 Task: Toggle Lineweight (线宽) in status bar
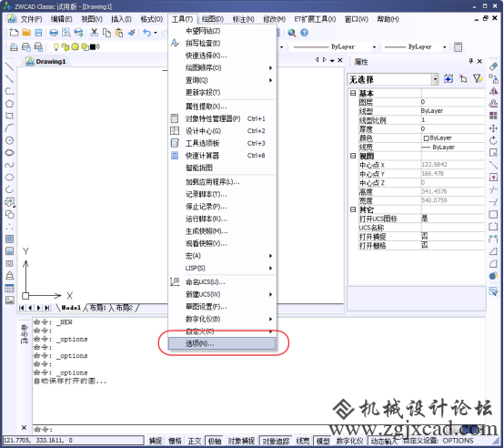point(302,441)
